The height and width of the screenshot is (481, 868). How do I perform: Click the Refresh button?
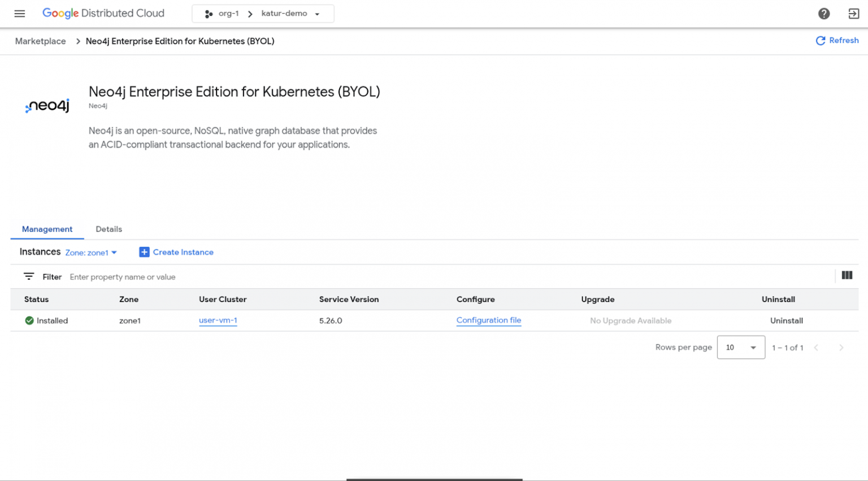coord(837,40)
